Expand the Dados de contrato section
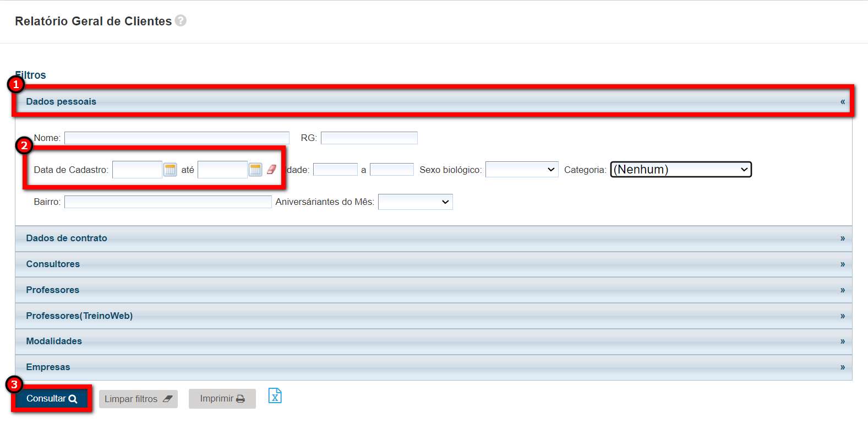868x423 pixels. (x=842, y=238)
